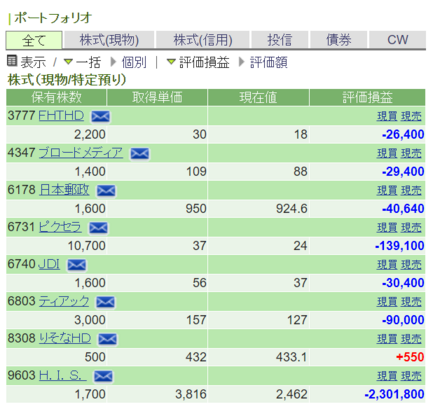Click 現売 for JDI
Screen dimensions: 440x416
(x=411, y=265)
